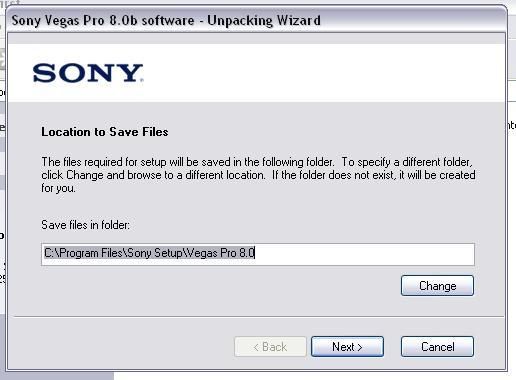Click the setup description paragraph

click(x=258, y=175)
